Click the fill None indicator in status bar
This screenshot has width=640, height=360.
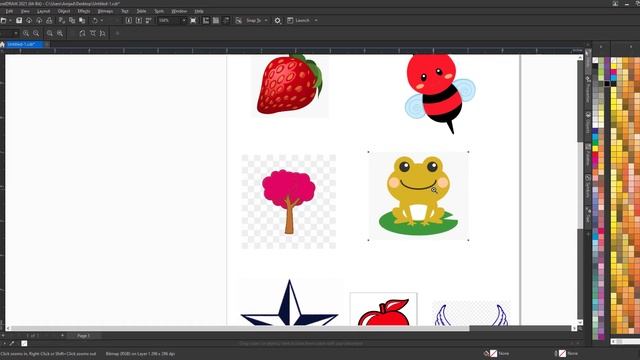click(x=498, y=353)
